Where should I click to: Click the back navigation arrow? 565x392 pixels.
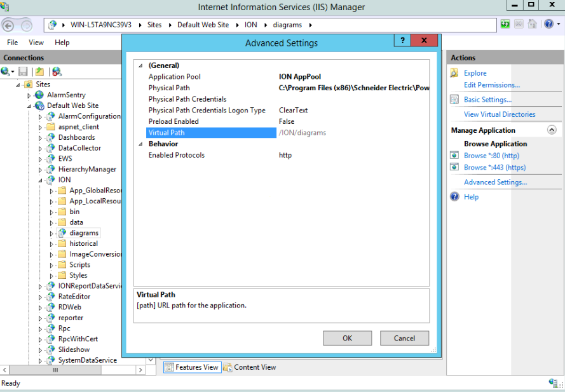point(9,25)
